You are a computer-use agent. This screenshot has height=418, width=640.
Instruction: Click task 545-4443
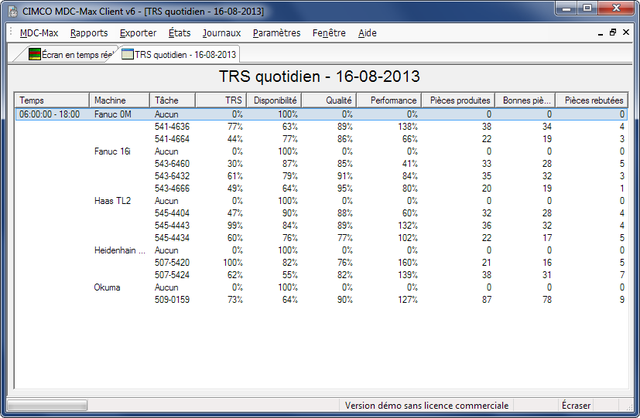[x=172, y=226]
